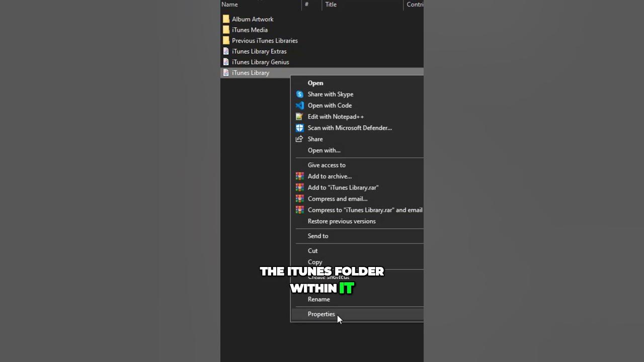Click the selected iTunes Library file icon
The image size is (644, 362).
pos(226,72)
